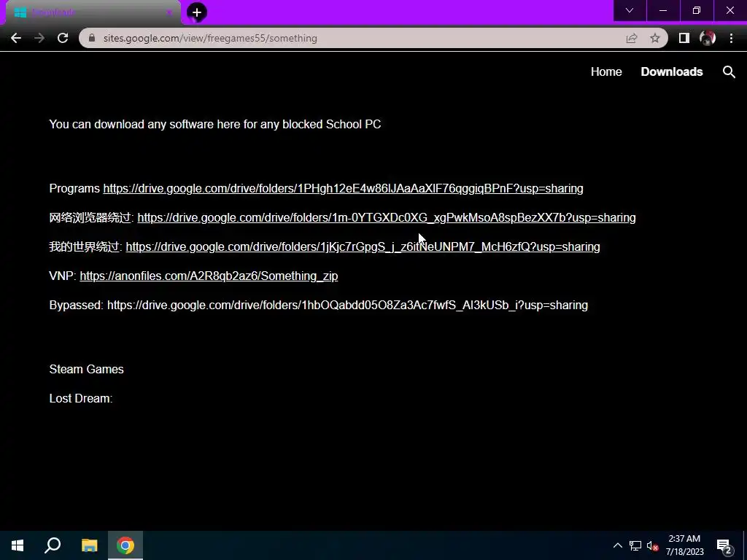Open Windows taskbar search
747x560 pixels.
pyautogui.click(x=53, y=545)
